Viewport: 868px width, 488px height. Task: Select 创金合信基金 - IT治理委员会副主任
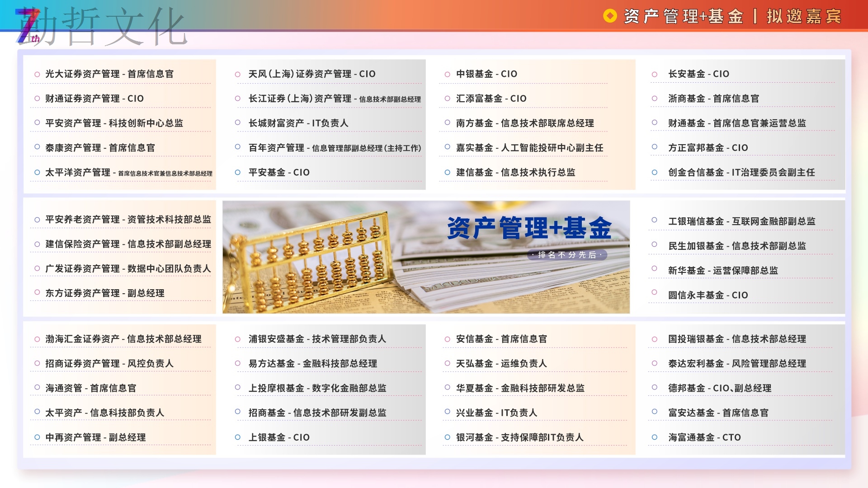coord(742,173)
